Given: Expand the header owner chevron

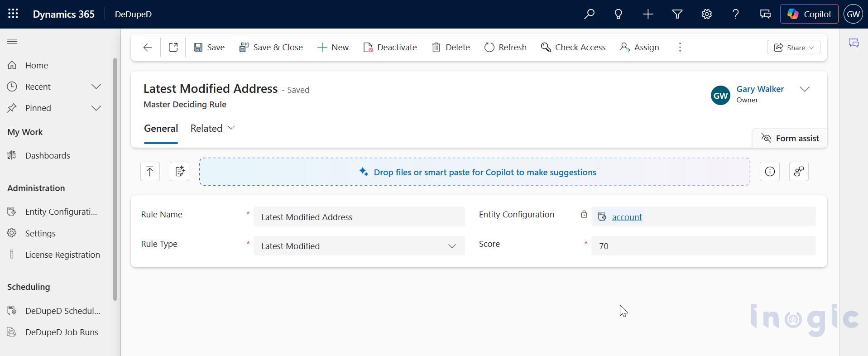Looking at the screenshot, I should (805, 89).
